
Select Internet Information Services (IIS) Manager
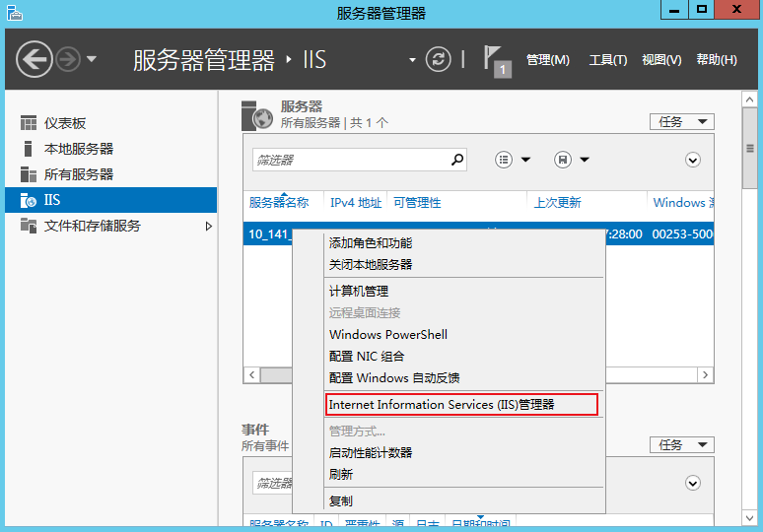pos(441,405)
